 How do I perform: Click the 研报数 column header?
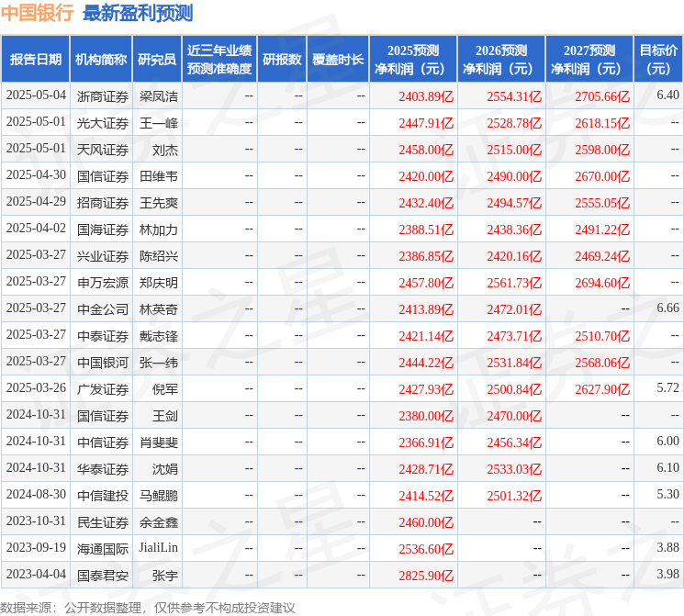coord(282,60)
